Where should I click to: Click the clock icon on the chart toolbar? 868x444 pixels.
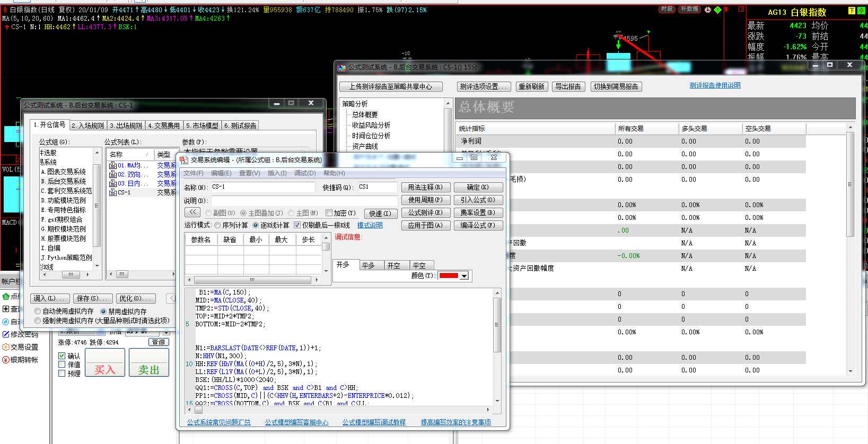pos(708,10)
